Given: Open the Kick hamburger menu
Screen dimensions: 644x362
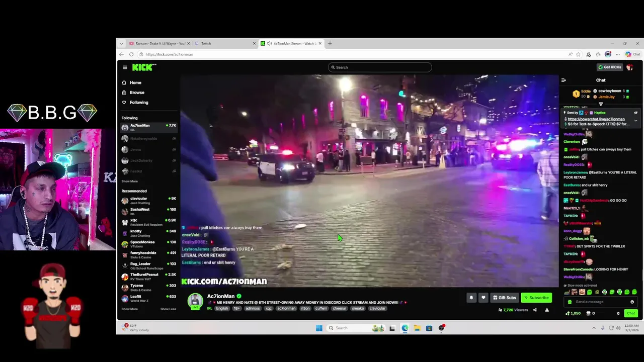Looking at the screenshot, I should pos(125,67).
